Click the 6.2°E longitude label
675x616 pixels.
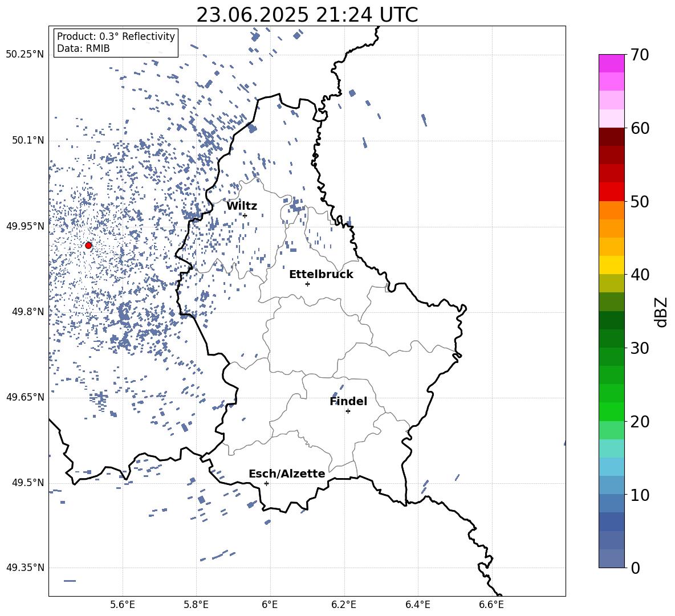(x=344, y=605)
